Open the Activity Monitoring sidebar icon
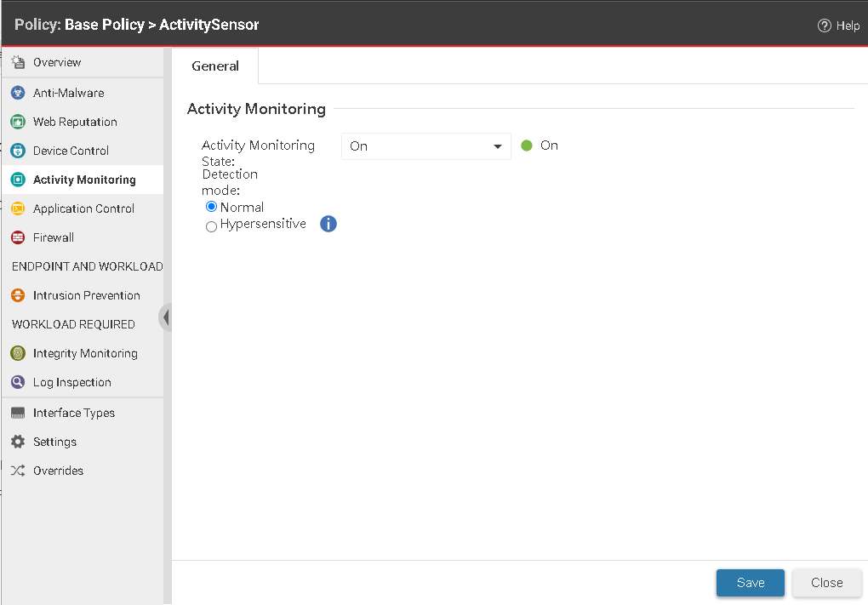 click(19, 180)
